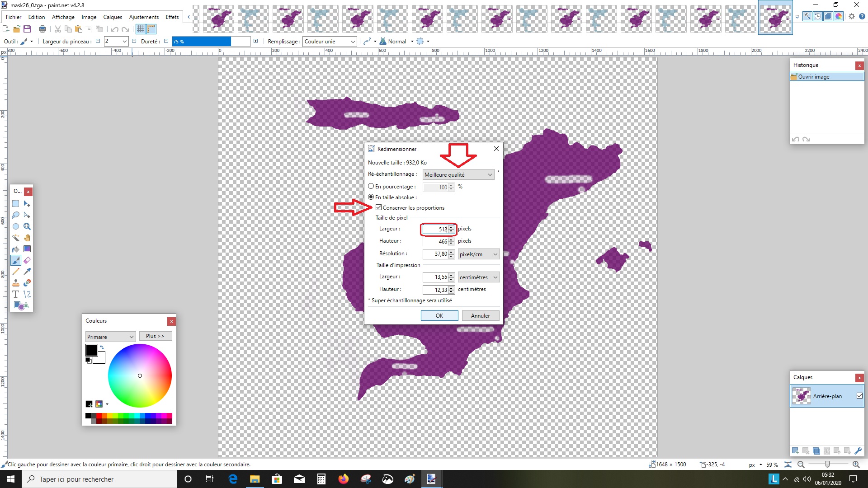Select the Rectangle Select tool
Viewport: 868px width, 488px height.
tap(15, 204)
